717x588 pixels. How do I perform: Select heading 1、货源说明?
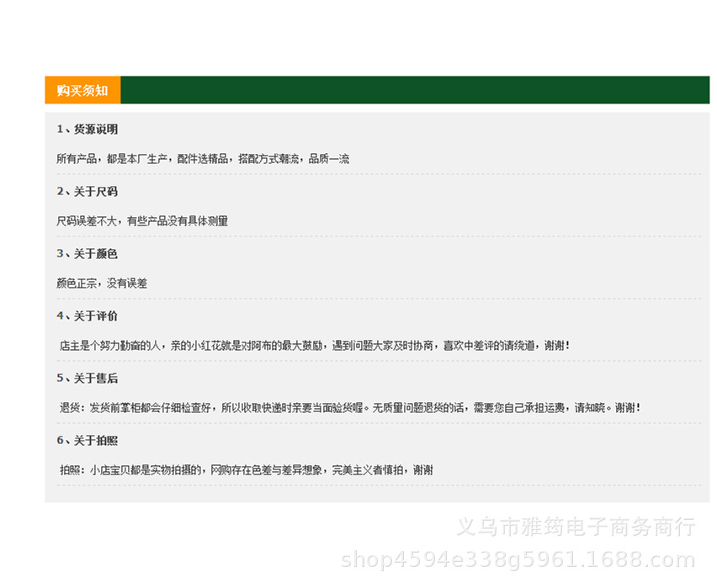click(x=88, y=130)
